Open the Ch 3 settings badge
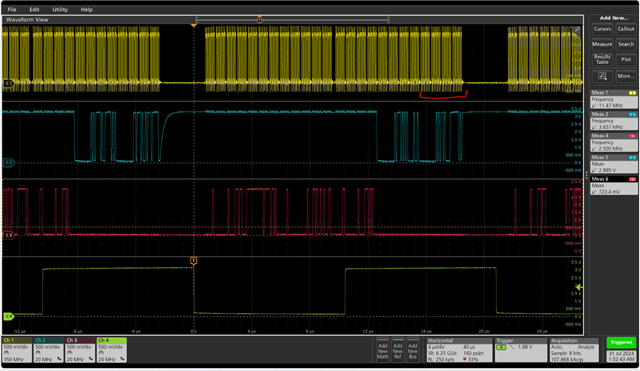The height and width of the screenshot is (371, 640). pyautogui.click(x=80, y=350)
